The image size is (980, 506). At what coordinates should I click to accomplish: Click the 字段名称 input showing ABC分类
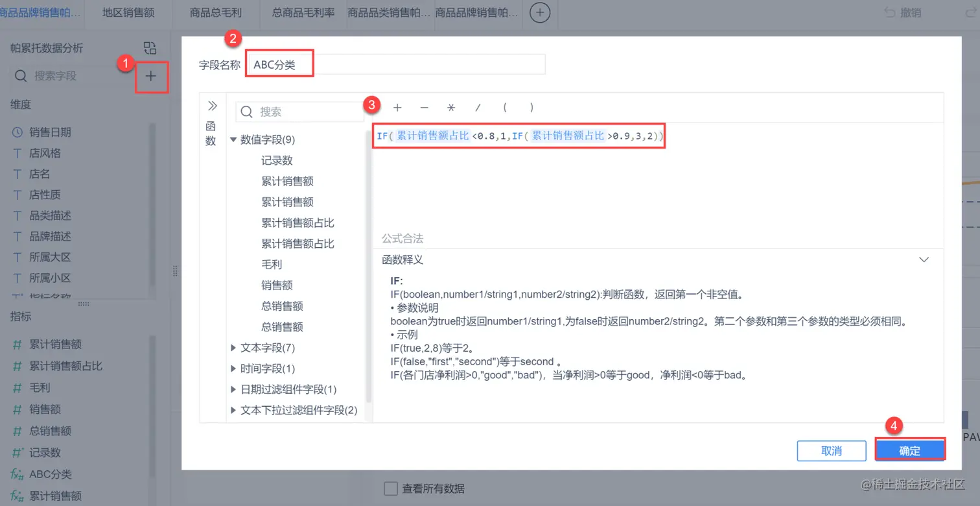pyautogui.click(x=389, y=64)
